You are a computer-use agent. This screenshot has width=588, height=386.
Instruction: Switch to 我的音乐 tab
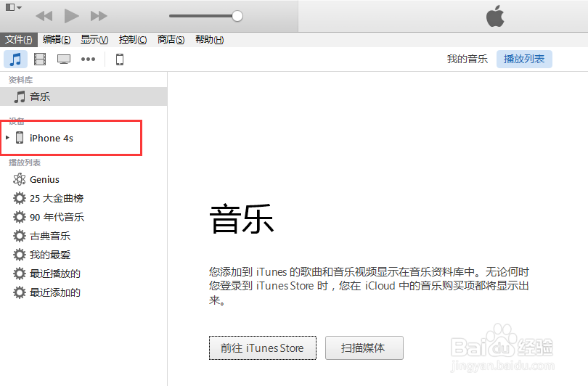pos(467,59)
